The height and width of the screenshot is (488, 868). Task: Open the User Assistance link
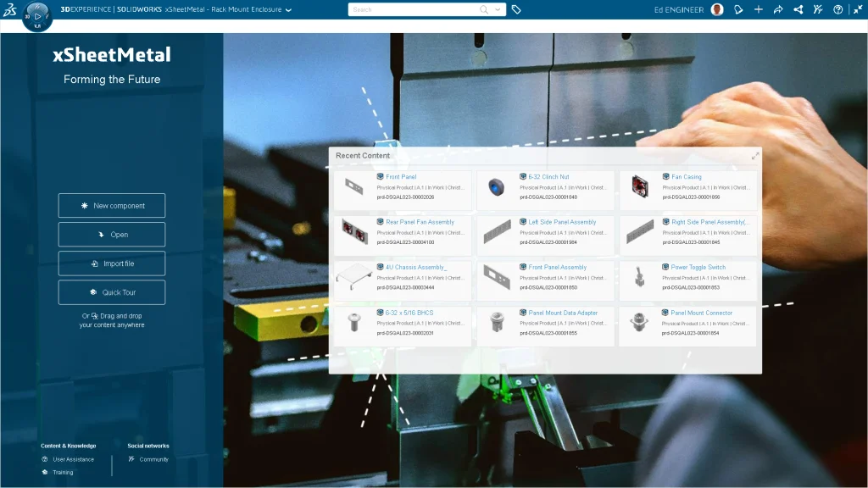pyautogui.click(x=73, y=459)
